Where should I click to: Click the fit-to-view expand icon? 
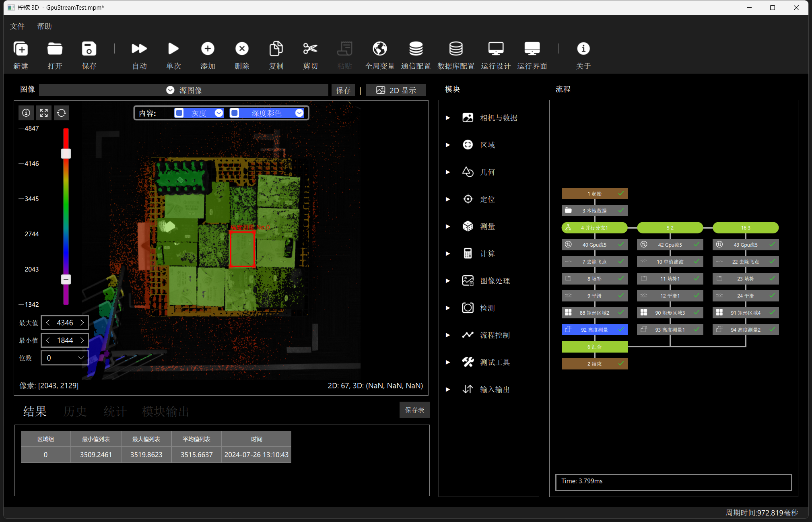tap(44, 113)
